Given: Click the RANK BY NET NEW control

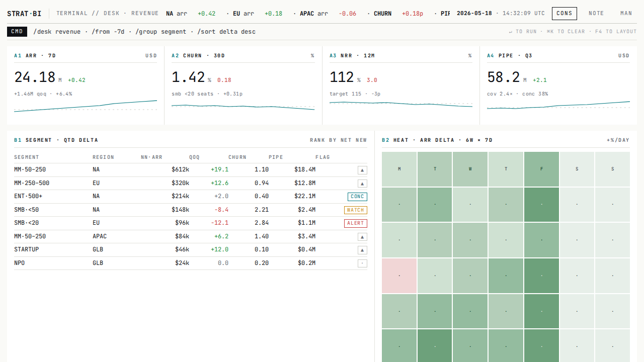Looking at the screenshot, I should [x=339, y=140].
